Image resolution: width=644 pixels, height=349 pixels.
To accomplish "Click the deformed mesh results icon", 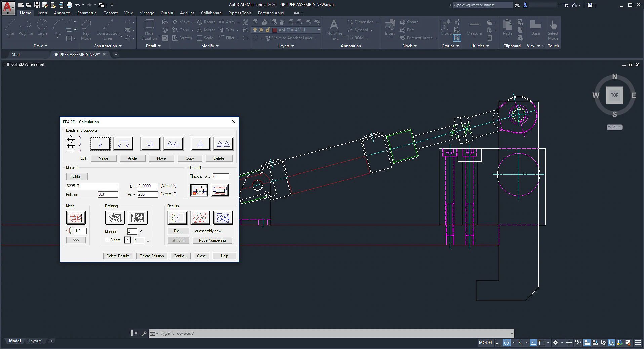I will pos(223,218).
